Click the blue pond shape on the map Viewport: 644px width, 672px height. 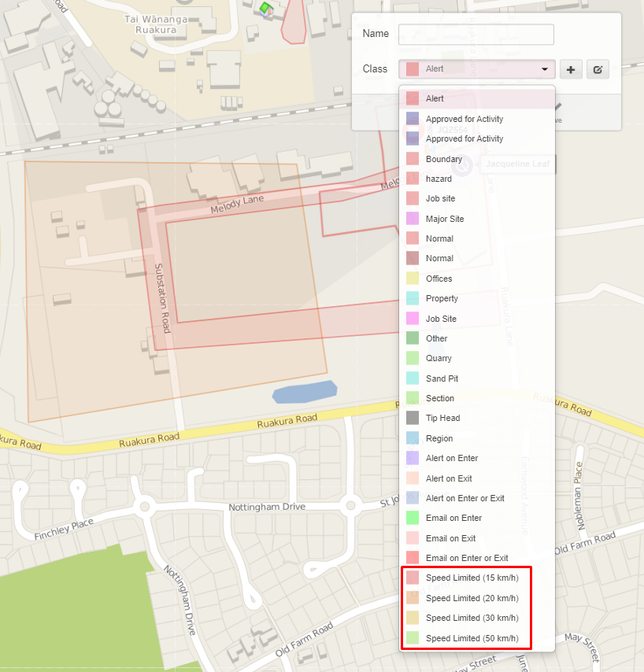click(305, 392)
